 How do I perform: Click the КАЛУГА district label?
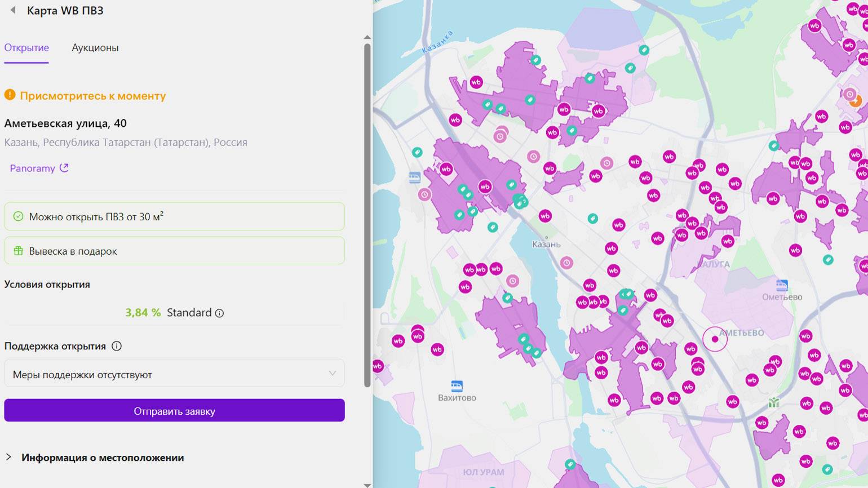click(714, 264)
